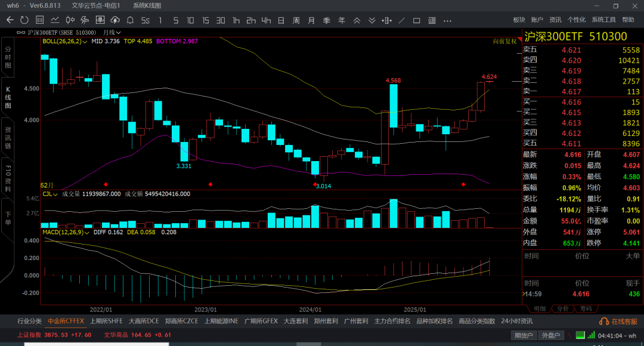Click the cloud lightning icon
644x346 pixels.
[x=115, y=20]
